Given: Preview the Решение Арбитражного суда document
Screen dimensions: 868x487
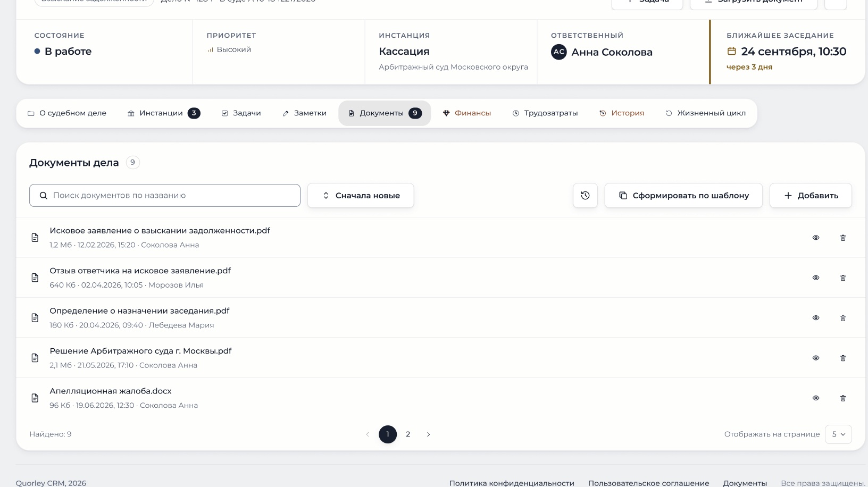Looking at the screenshot, I should click(x=816, y=358).
